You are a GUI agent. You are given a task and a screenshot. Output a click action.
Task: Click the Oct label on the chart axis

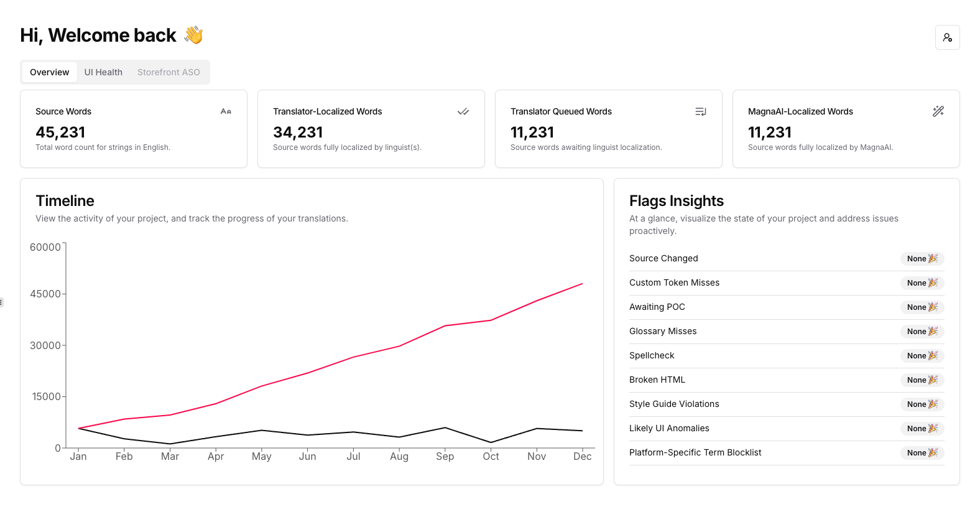coord(491,456)
